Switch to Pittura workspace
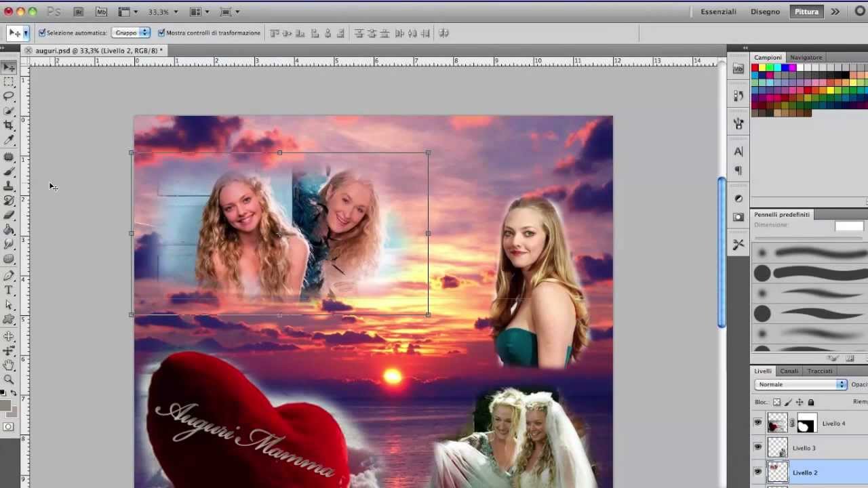Viewport: 868px width, 488px height. pyautogui.click(x=806, y=12)
